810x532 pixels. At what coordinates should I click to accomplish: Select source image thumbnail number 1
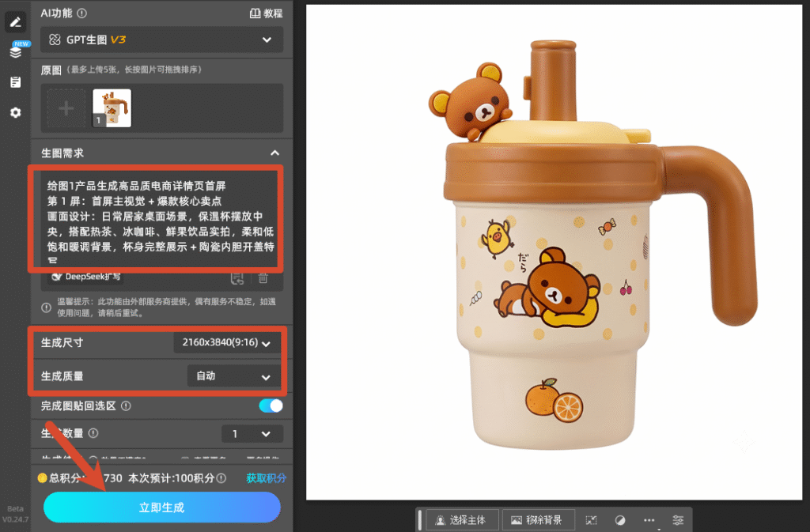coord(112,108)
